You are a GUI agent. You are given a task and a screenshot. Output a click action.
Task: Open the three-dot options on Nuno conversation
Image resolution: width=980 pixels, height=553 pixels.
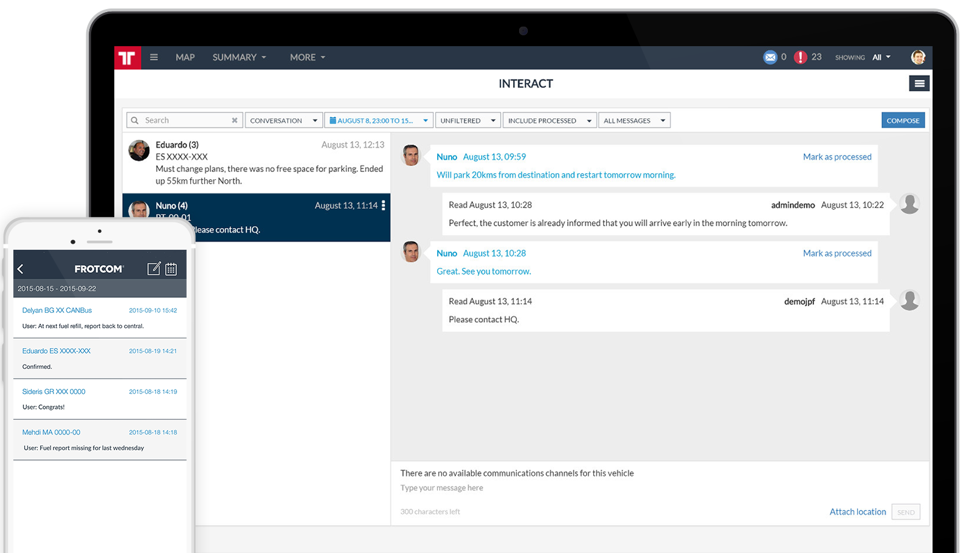[383, 205]
